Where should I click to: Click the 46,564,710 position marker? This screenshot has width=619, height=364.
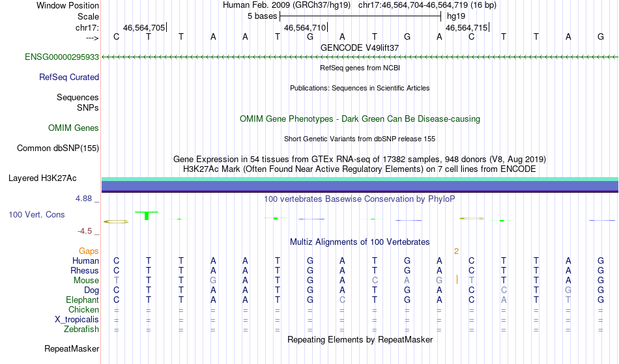pos(306,27)
